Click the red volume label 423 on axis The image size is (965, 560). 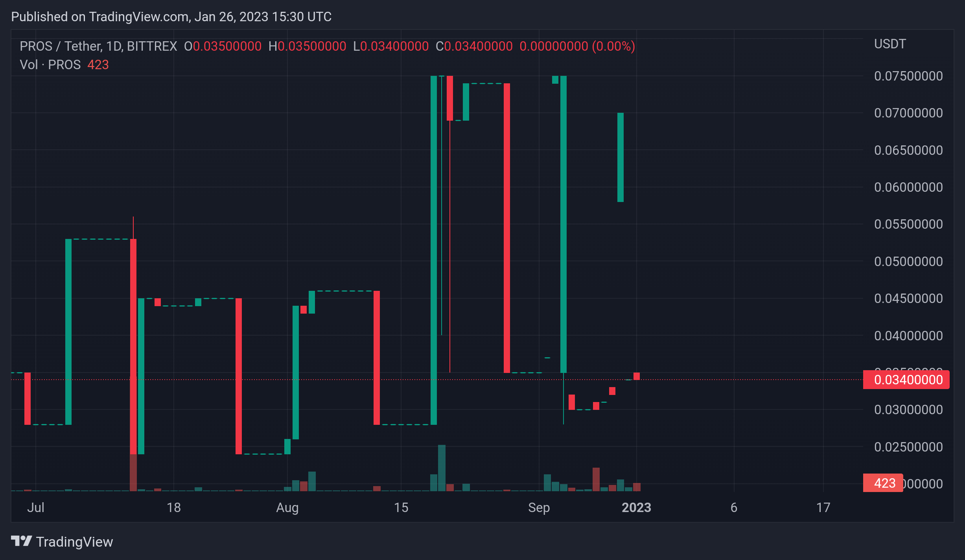883,483
